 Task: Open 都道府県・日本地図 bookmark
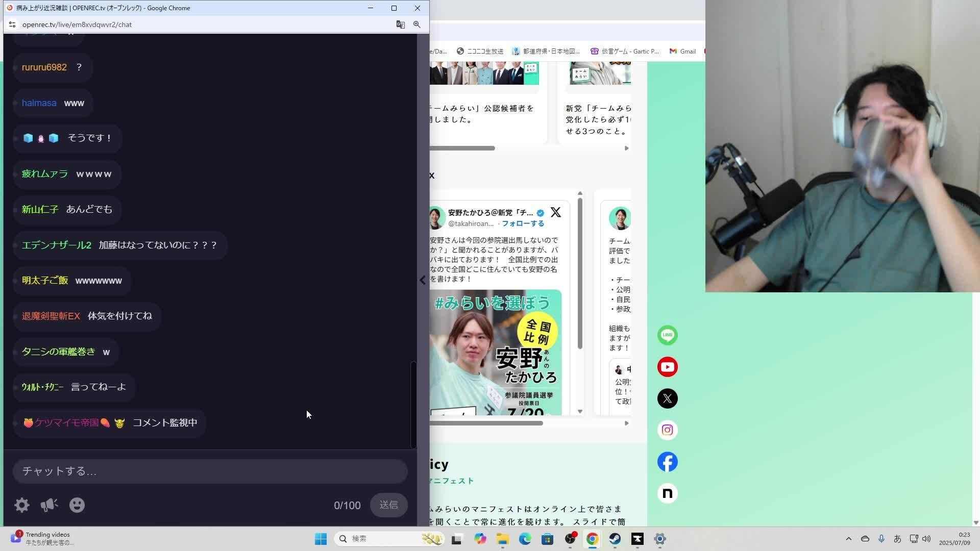point(546,51)
